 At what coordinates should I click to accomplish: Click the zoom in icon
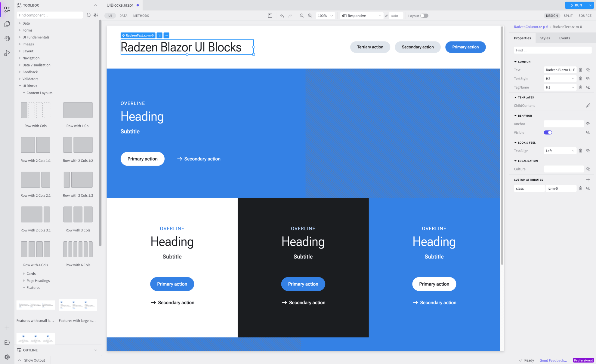click(311, 16)
